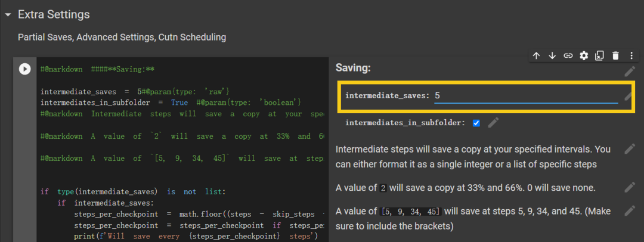The width and height of the screenshot is (644, 242).
Task: Open cell settings gear icon
Action: (x=584, y=55)
